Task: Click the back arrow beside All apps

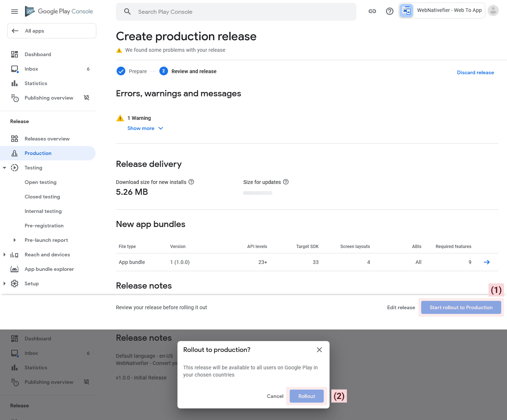Action: pyautogui.click(x=15, y=31)
